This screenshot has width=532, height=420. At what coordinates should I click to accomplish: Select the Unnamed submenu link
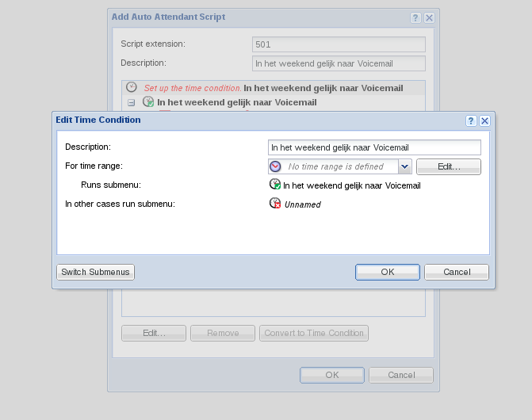click(x=303, y=204)
